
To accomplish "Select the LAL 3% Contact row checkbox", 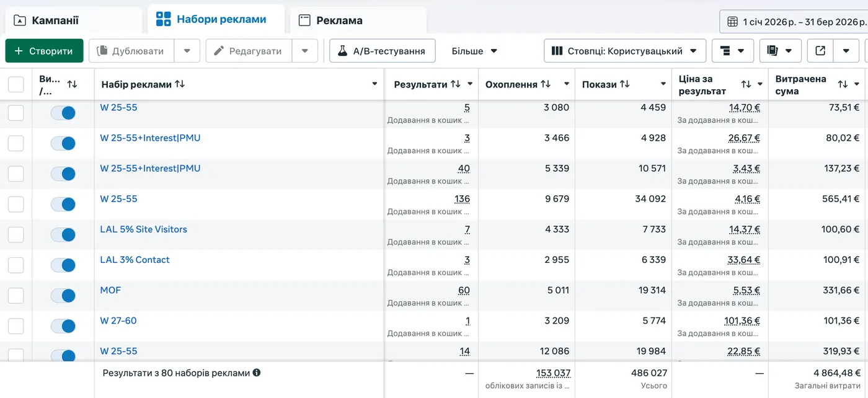I will (x=15, y=265).
